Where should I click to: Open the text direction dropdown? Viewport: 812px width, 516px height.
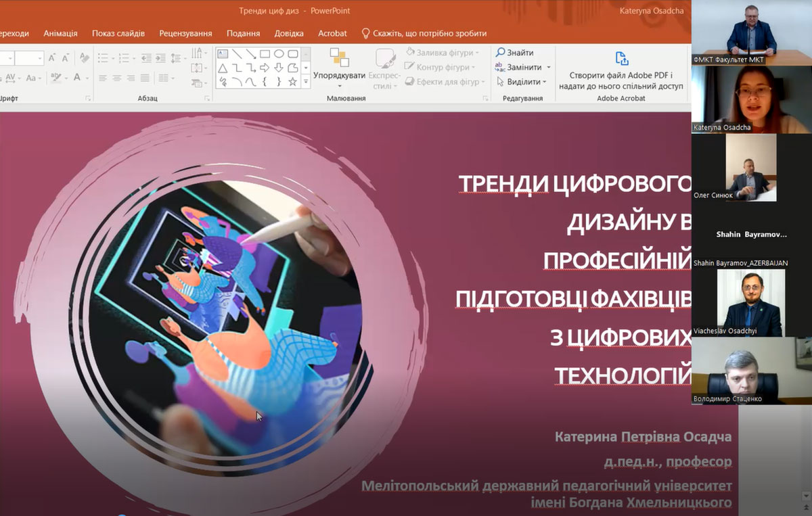click(x=198, y=52)
